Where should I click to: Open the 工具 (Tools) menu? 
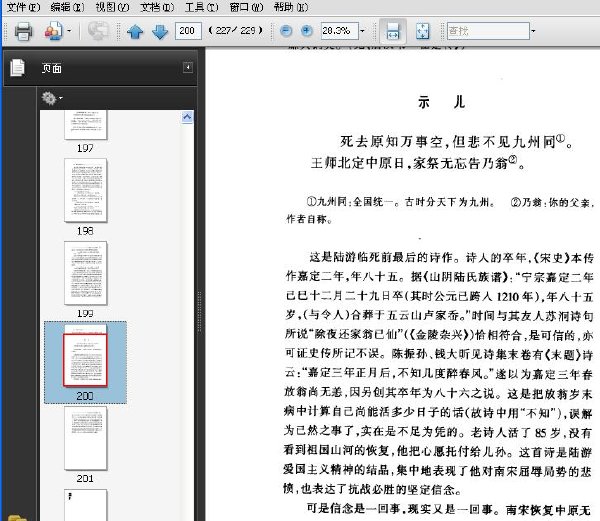click(202, 7)
